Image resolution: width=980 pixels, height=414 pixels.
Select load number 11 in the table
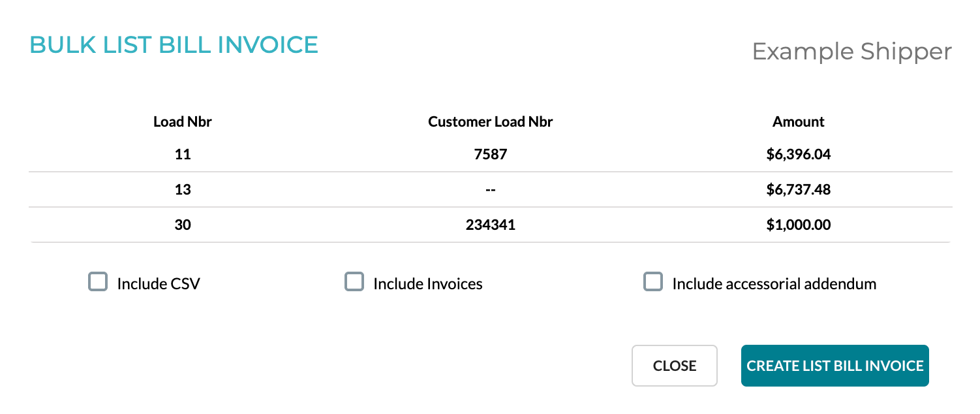[183, 154]
